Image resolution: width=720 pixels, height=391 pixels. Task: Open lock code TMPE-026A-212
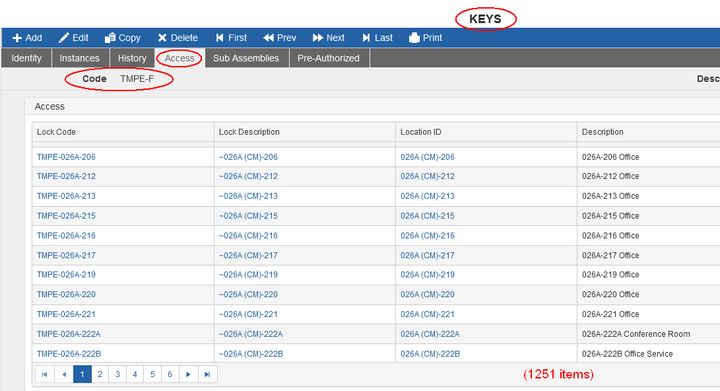point(66,176)
